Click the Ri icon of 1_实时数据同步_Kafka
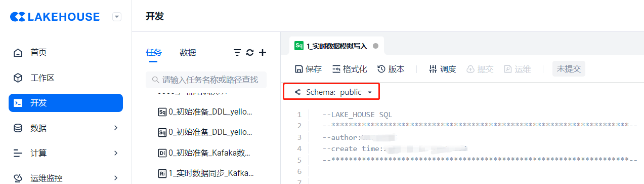The image size is (644, 184). click(x=162, y=173)
